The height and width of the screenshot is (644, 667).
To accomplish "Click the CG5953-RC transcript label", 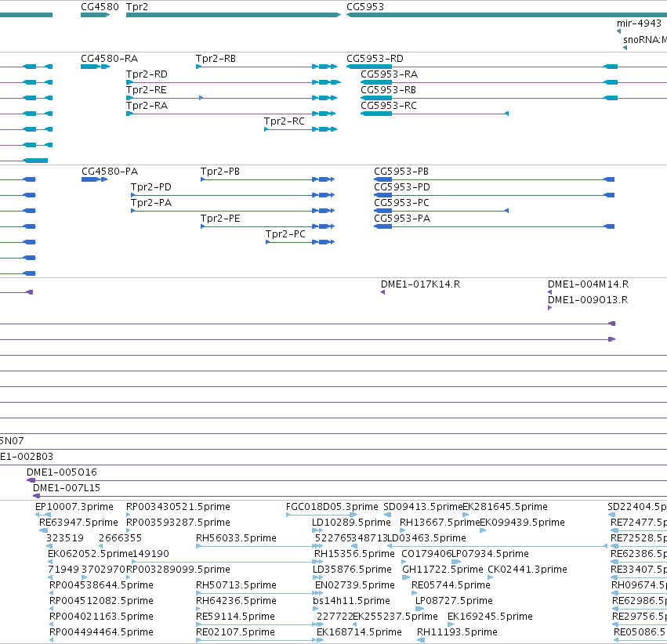I will coord(389,106).
